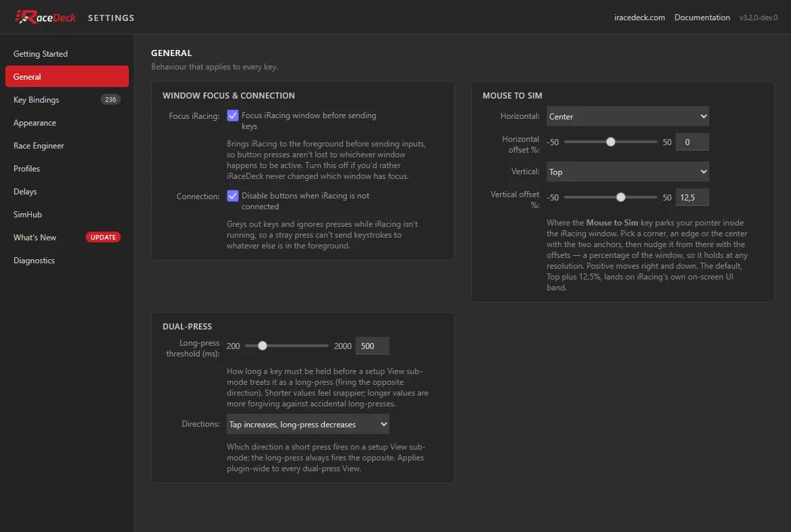The height and width of the screenshot is (532, 791).
Task: Click the Vertical offset value field showing 12,5
Action: point(692,197)
